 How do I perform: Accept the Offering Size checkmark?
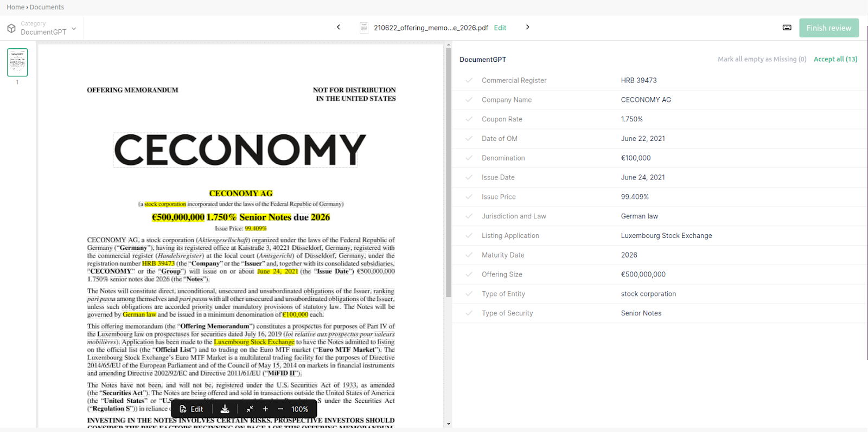(469, 274)
